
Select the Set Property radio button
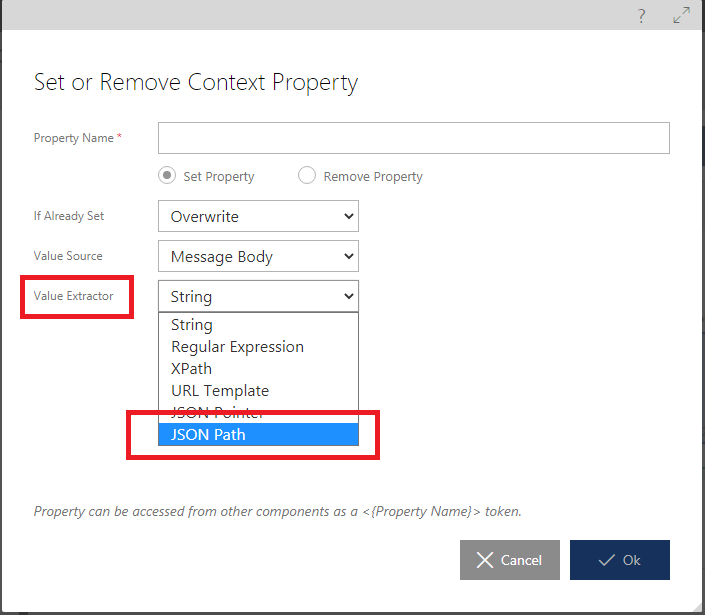pyautogui.click(x=168, y=176)
